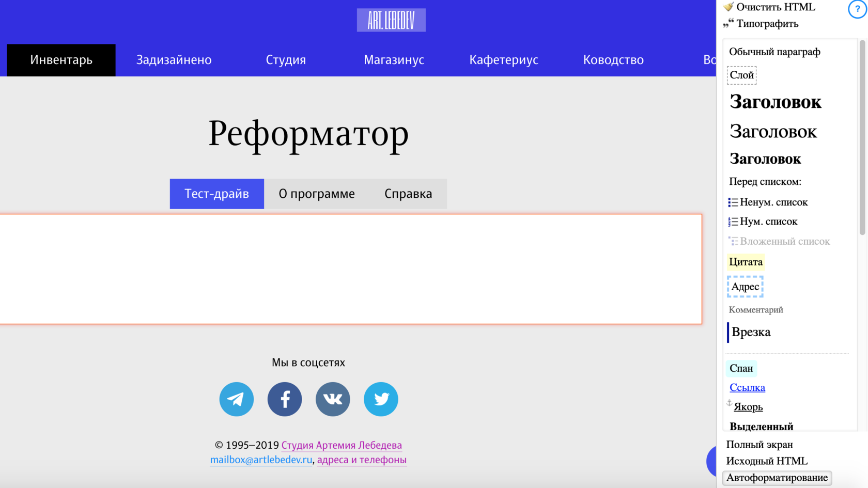Click the styles panel vertical scrollbar

[862, 138]
